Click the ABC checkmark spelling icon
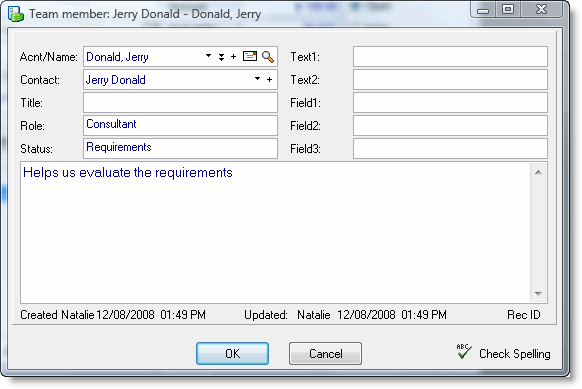Screen dimensions: 582x389 pyautogui.click(x=464, y=351)
